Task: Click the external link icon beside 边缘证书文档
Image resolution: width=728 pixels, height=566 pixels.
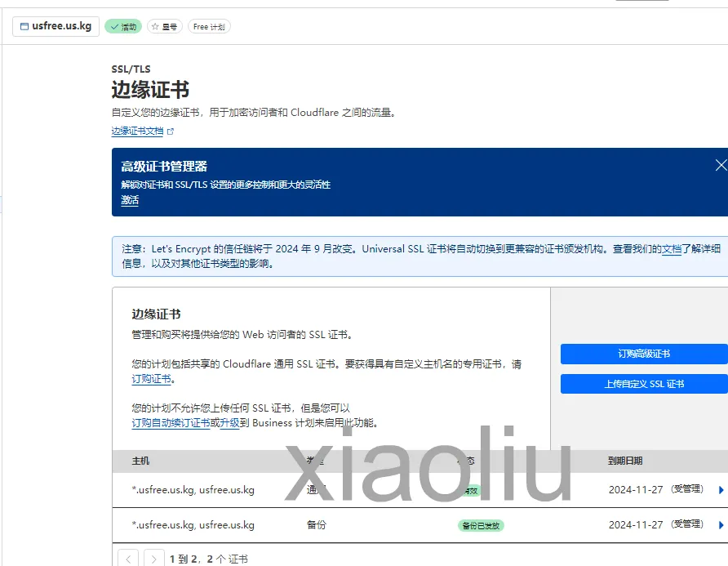Action: tap(171, 131)
